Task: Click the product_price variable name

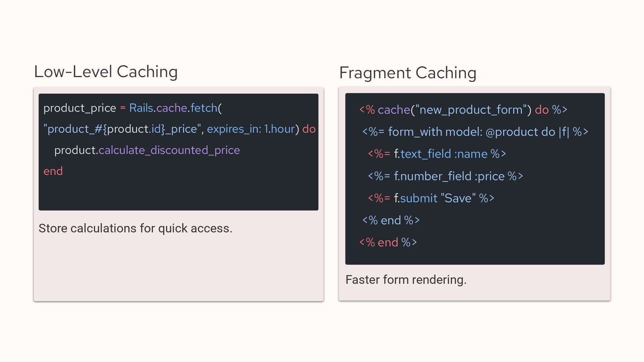Action: pyautogui.click(x=79, y=108)
